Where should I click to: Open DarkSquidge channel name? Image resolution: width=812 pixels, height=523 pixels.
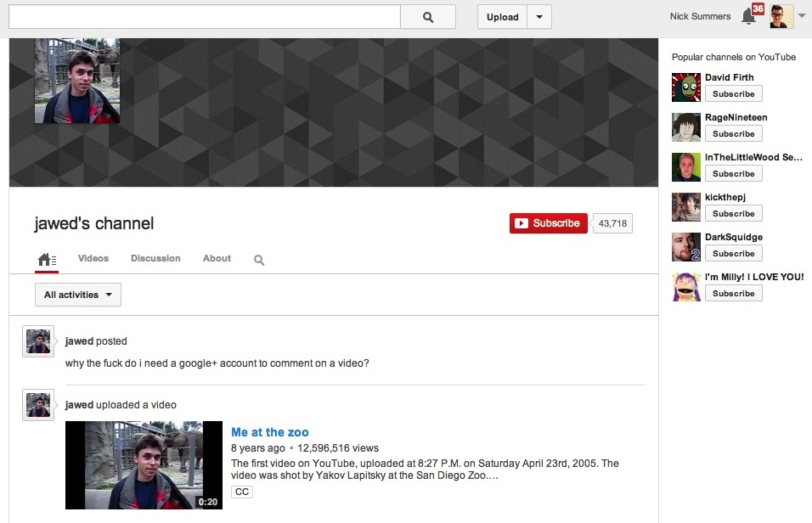(x=734, y=237)
